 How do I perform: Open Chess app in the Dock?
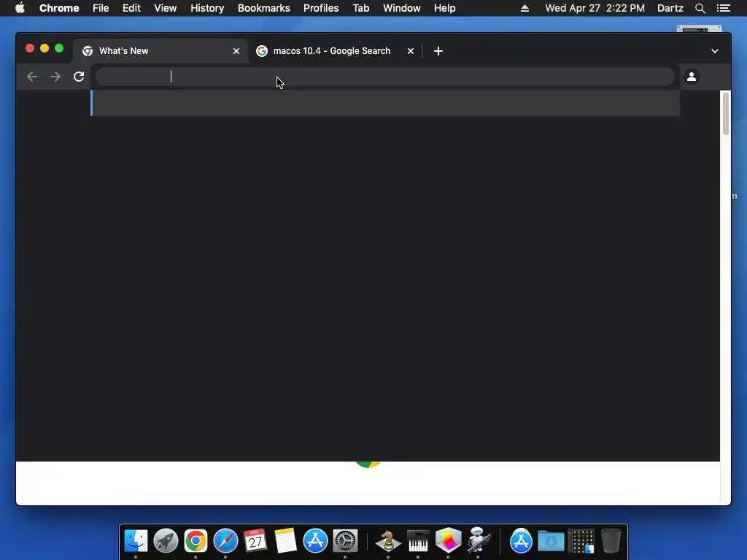[x=388, y=540]
